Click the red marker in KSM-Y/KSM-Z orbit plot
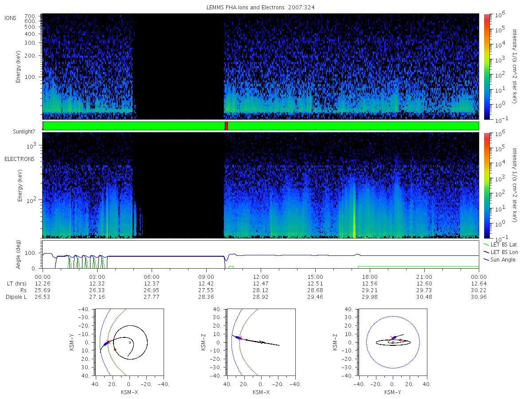This screenshot has height=399, width=532. pyautogui.click(x=400, y=340)
